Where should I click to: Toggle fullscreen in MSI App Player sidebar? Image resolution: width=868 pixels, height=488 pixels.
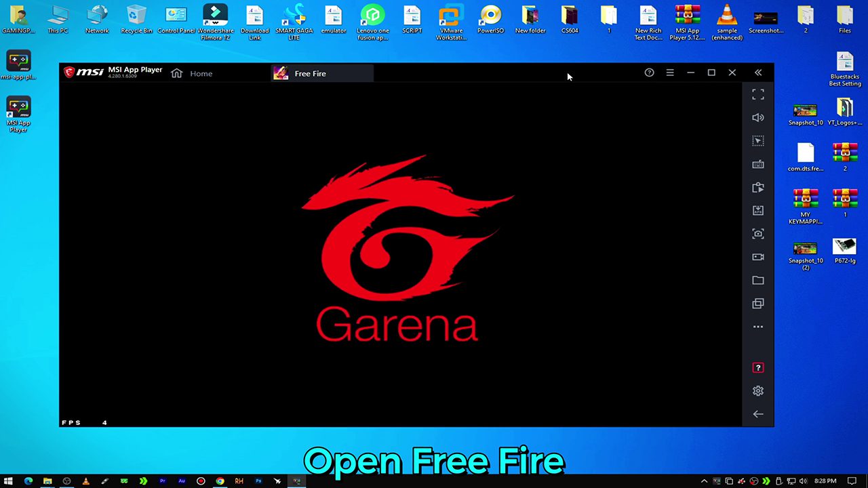pyautogui.click(x=758, y=95)
